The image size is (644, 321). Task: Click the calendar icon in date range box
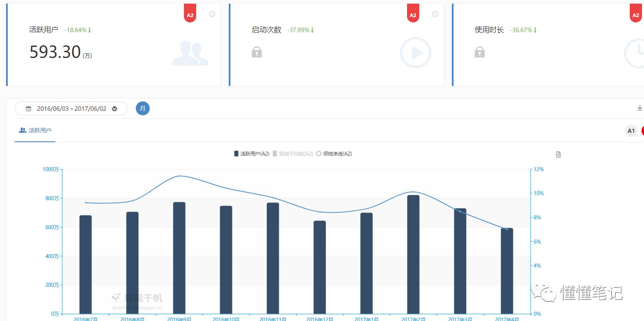(29, 109)
